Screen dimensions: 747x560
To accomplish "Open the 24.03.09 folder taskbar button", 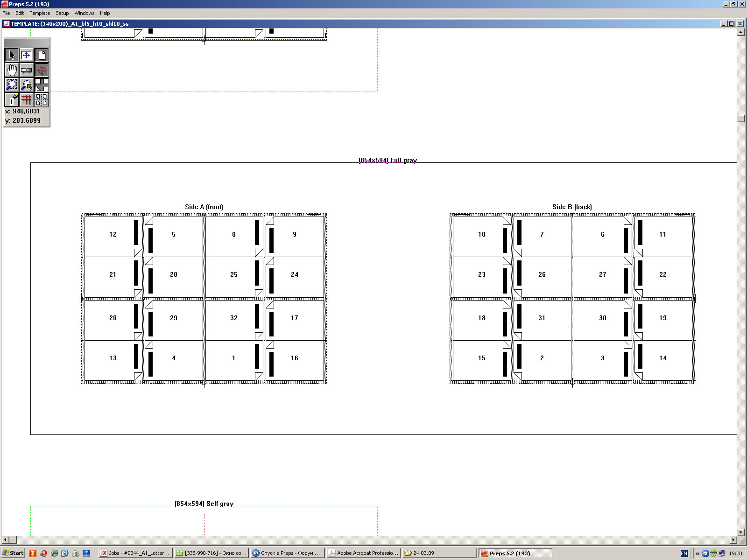I will [x=439, y=553].
